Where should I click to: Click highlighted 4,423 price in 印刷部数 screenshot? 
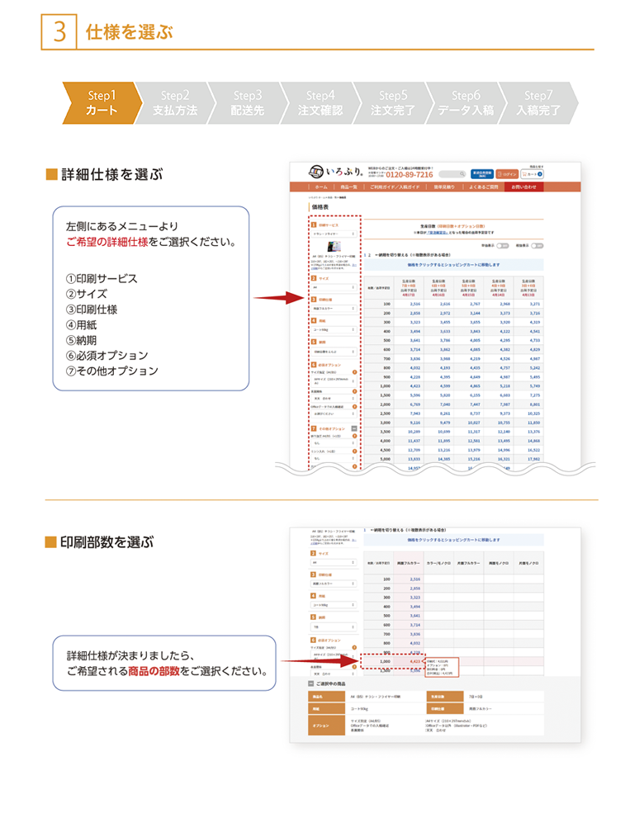tap(414, 662)
